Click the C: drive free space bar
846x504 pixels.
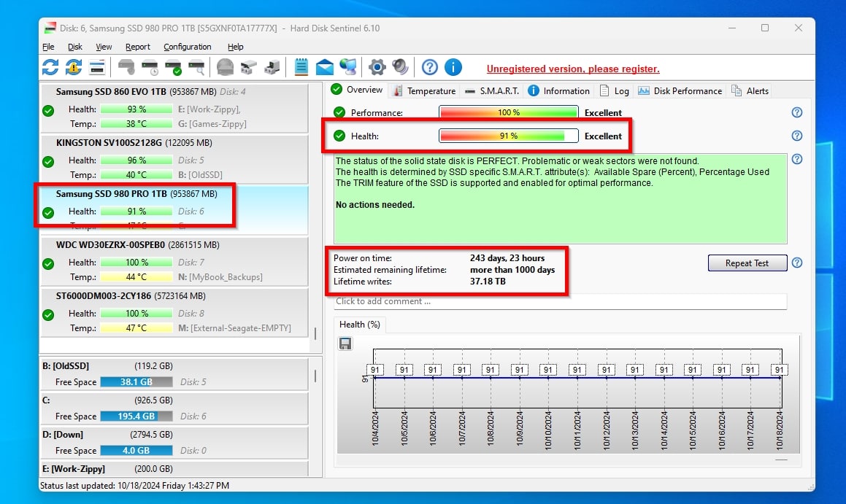tap(136, 416)
